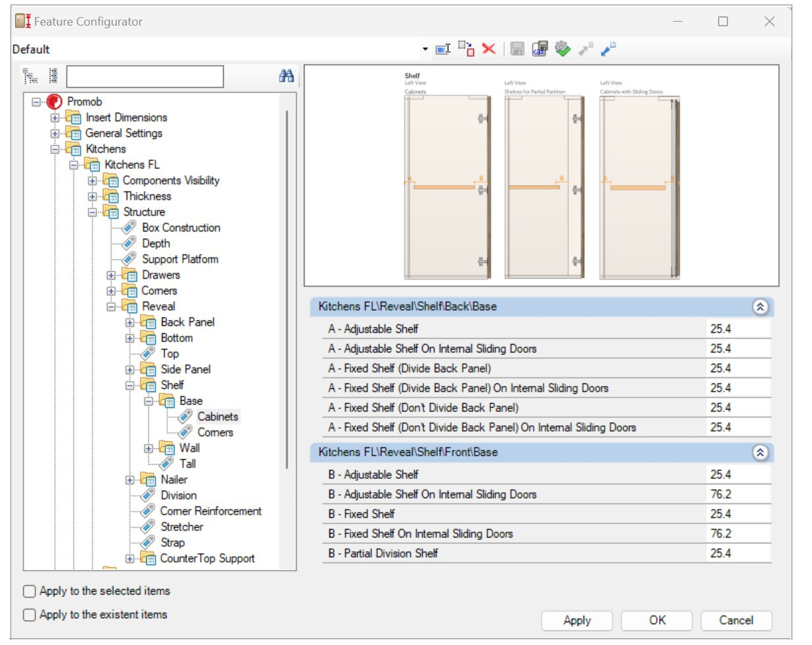
Task: Expand the Wall node under Shelf
Action: coord(149,449)
